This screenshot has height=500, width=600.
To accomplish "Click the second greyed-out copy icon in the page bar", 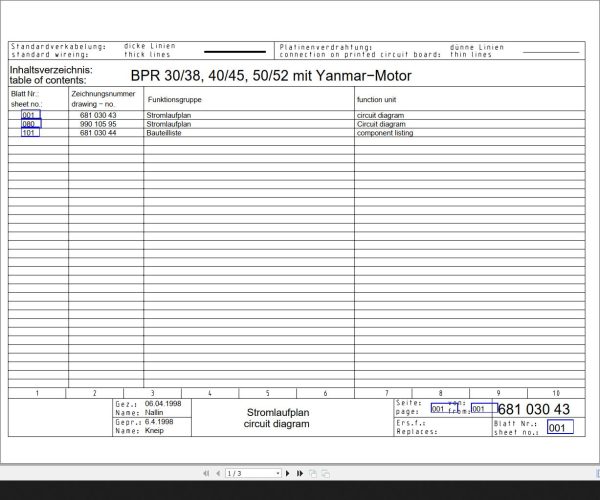I will point(326,474).
